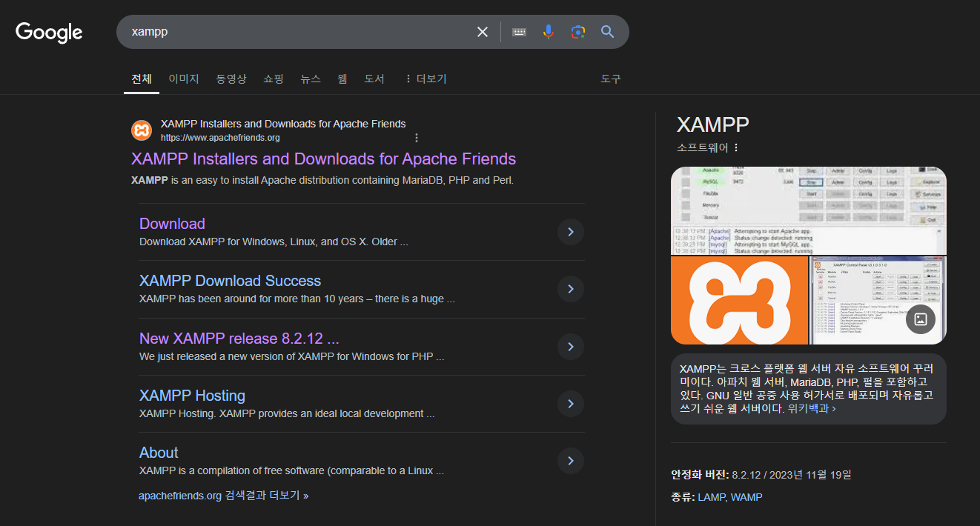Open the image viewer icon on XAMPP photos
Viewport: 980px width, 526px height.
[921, 319]
